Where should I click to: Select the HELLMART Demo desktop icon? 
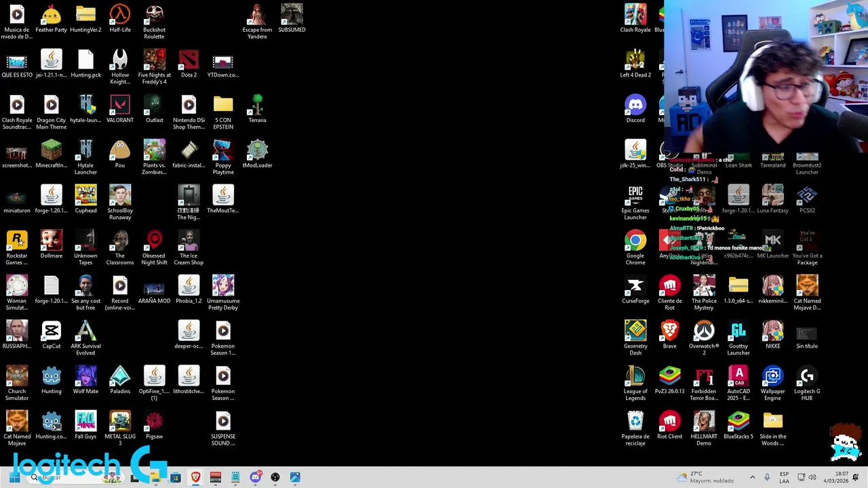tap(704, 429)
